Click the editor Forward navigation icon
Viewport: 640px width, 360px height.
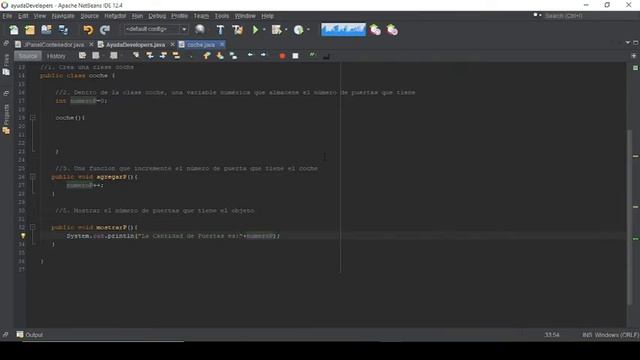pos(114,56)
